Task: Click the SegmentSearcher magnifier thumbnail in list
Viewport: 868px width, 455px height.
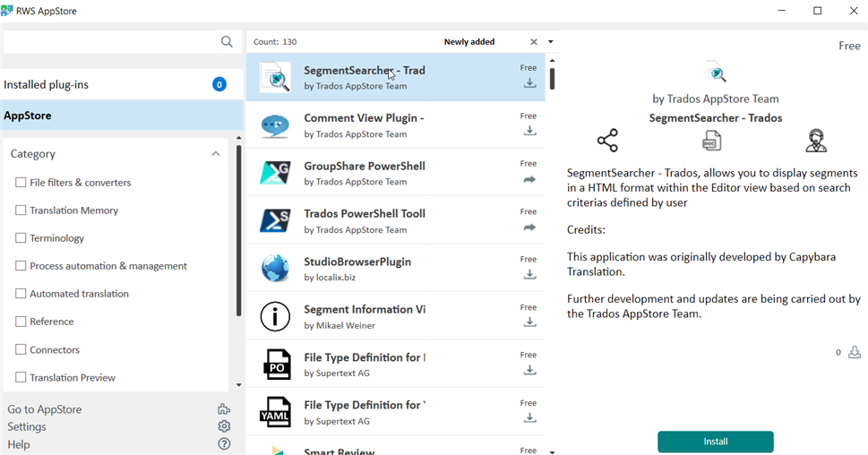Action: (275, 77)
